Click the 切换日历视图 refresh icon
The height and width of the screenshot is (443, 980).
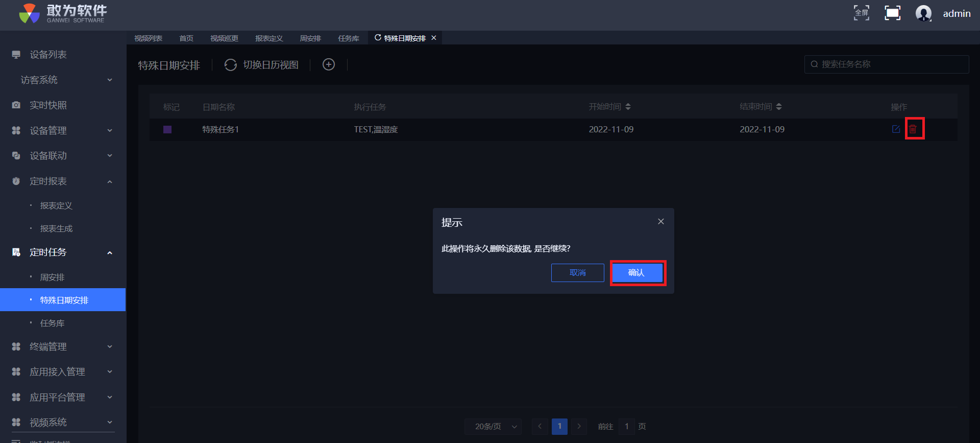tap(231, 65)
